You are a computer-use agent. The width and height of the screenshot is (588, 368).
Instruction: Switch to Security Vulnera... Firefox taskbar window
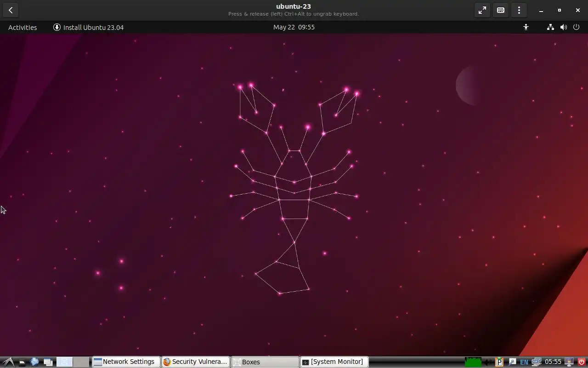tap(195, 362)
